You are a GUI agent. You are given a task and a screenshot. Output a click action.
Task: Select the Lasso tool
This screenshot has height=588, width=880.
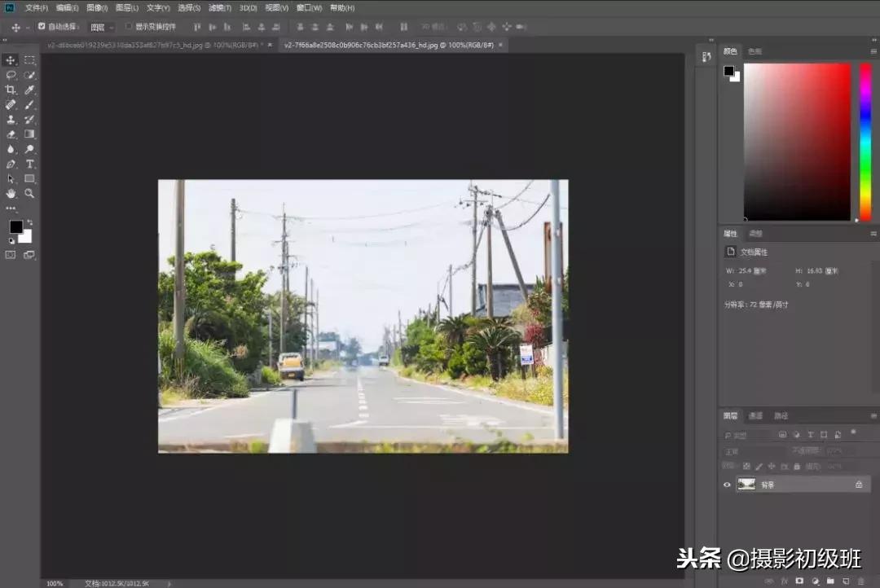click(11, 75)
